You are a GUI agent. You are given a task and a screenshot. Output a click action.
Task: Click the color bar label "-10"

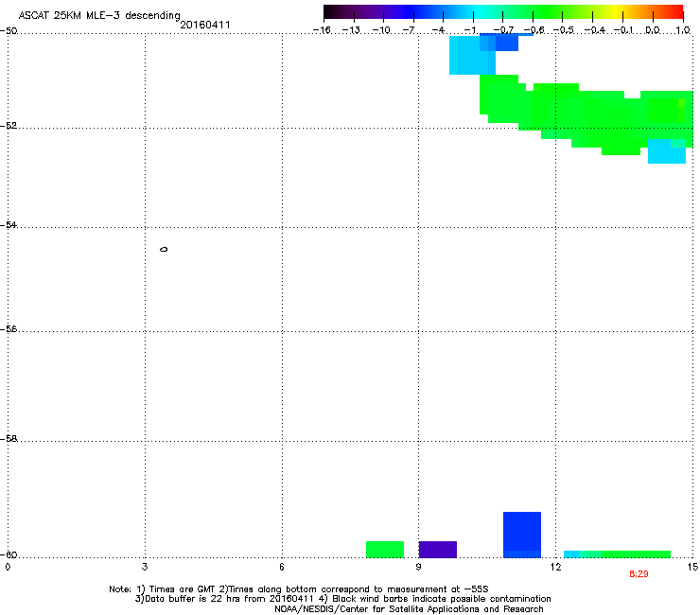tap(381, 30)
